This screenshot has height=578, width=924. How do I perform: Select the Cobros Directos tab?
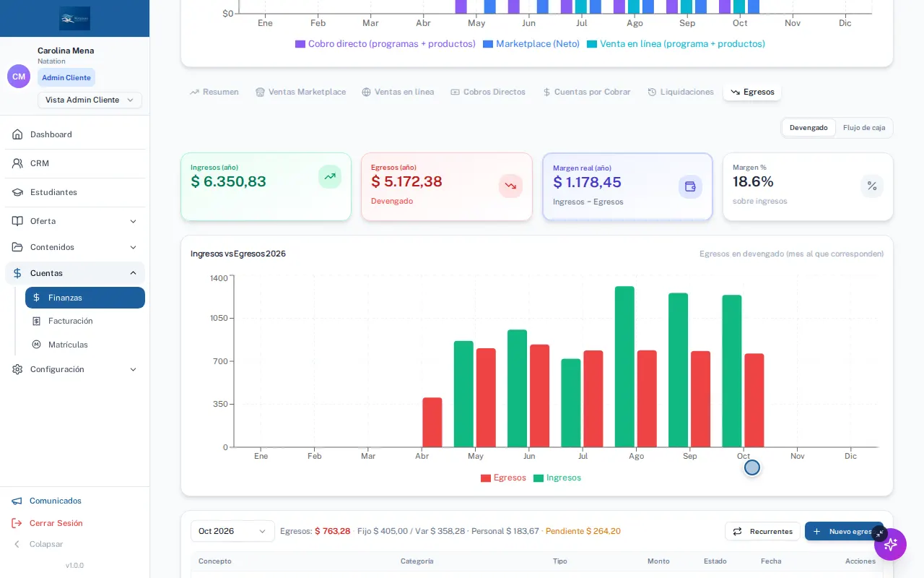(488, 92)
